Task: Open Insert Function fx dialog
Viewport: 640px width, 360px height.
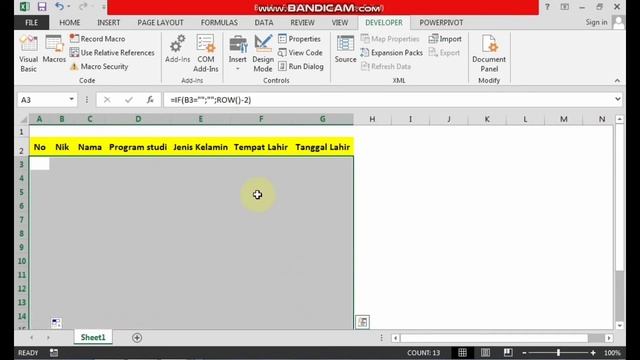Action: [150, 100]
